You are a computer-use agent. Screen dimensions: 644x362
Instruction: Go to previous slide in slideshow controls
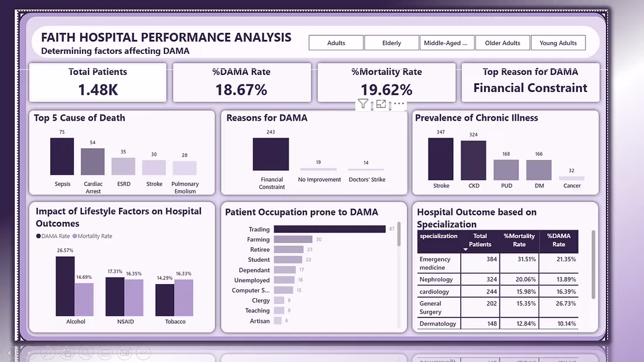click(x=9, y=353)
